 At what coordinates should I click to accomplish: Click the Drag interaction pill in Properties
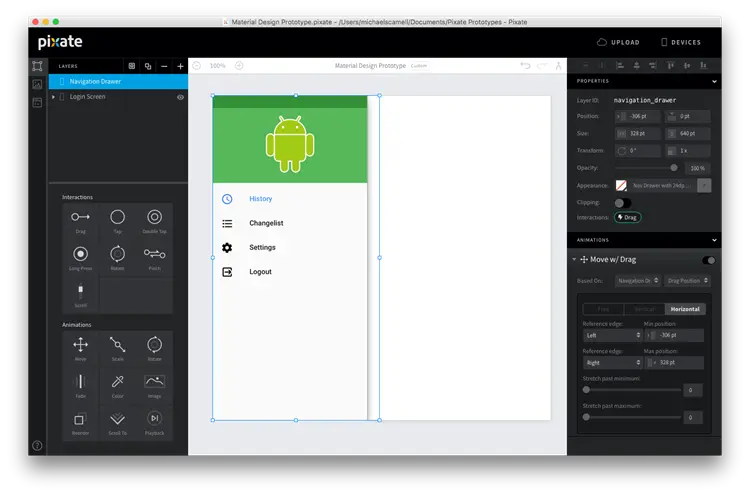(628, 217)
